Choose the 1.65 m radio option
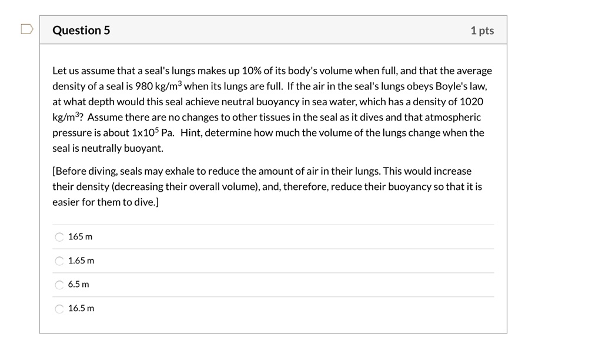602x364 pixels. (59, 261)
